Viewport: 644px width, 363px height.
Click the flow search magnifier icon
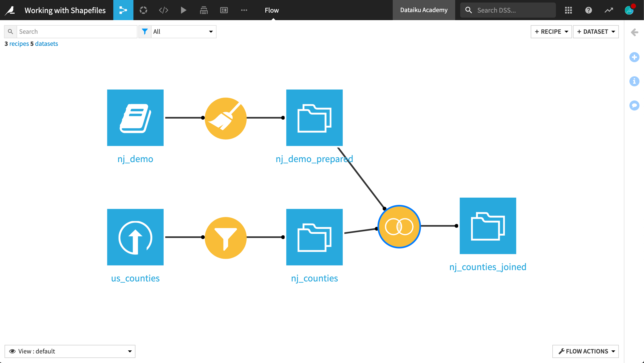coord(10,31)
